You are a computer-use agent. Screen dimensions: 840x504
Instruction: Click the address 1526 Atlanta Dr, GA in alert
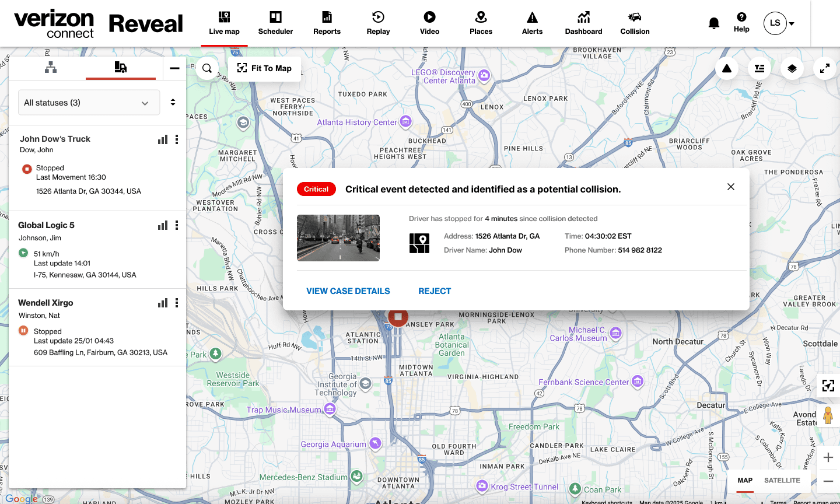click(x=508, y=236)
